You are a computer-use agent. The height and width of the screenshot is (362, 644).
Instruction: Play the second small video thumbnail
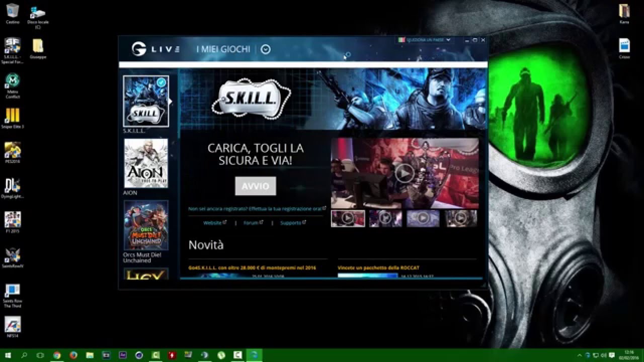pos(385,218)
